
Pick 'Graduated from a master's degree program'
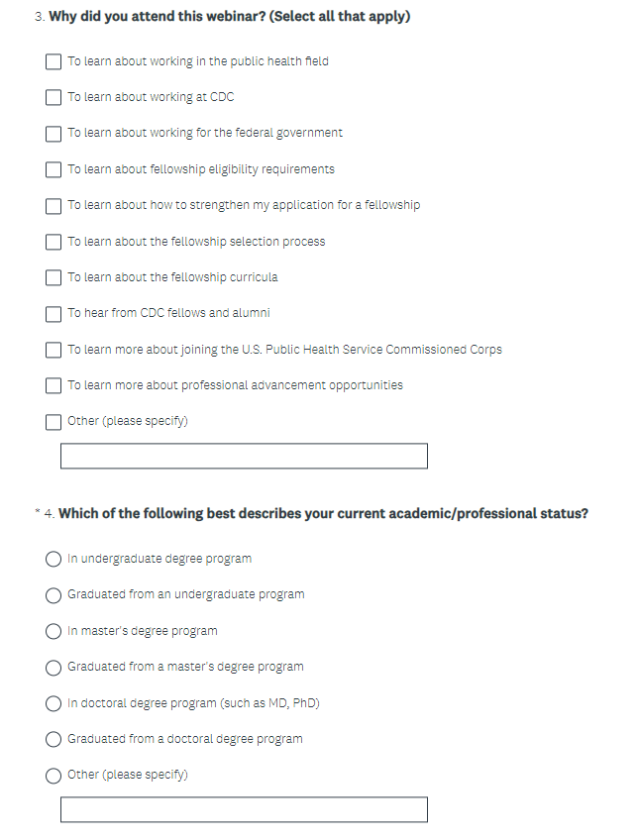(53, 667)
